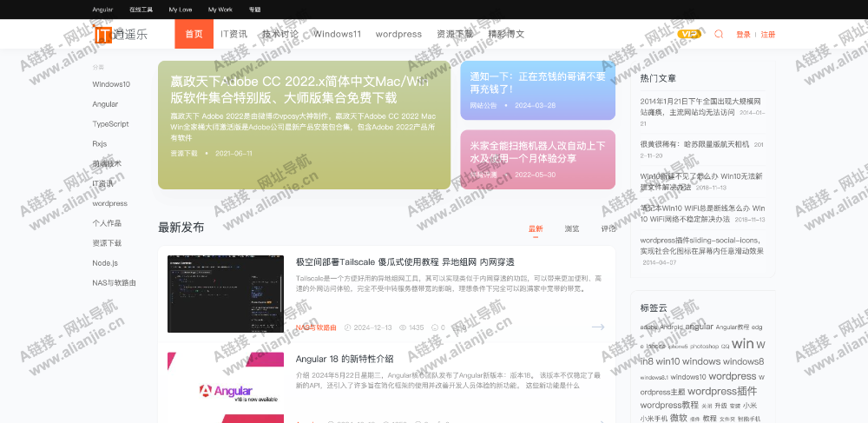
Task: Open hot article 2014年1月21日下午全国出现大规模网站瘫痪
Action: (x=702, y=107)
